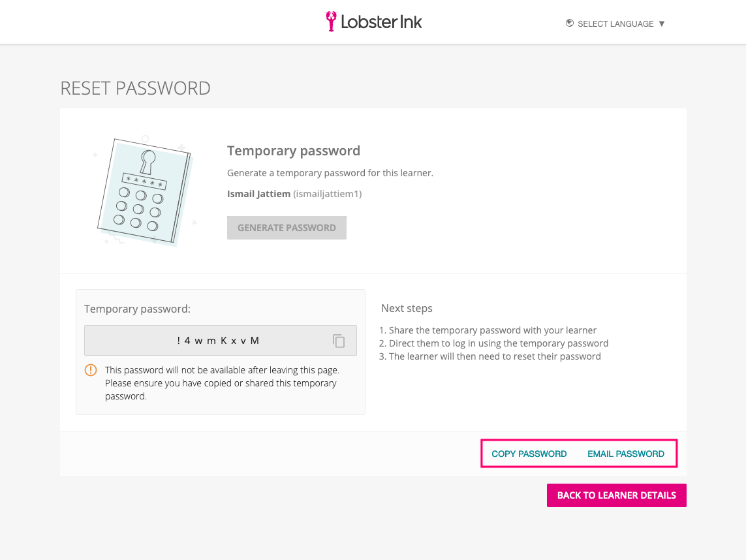Click the keypad lock illustration
The width and height of the screenshot is (746, 560).
pyautogui.click(x=145, y=191)
